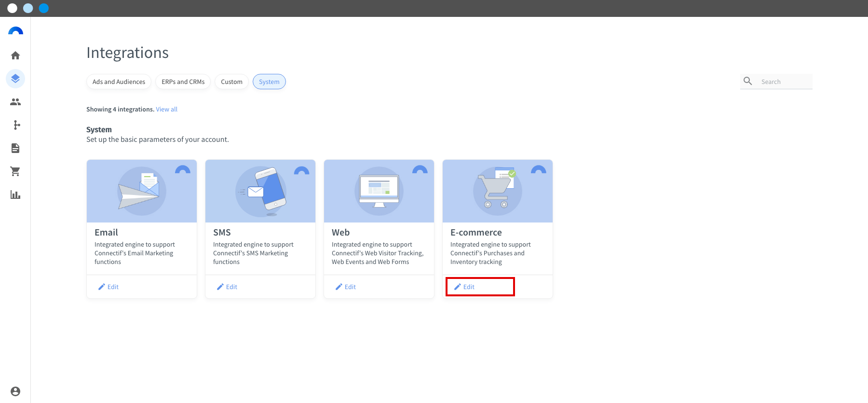This screenshot has height=403, width=868.
Task: Click Purchases and Inventory tracking description
Action: pos(490,253)
